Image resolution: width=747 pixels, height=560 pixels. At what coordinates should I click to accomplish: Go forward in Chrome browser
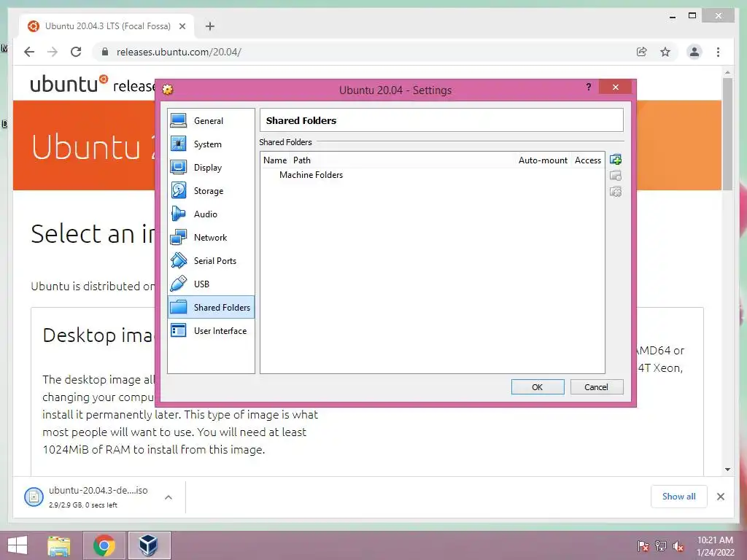click(53, 52)
